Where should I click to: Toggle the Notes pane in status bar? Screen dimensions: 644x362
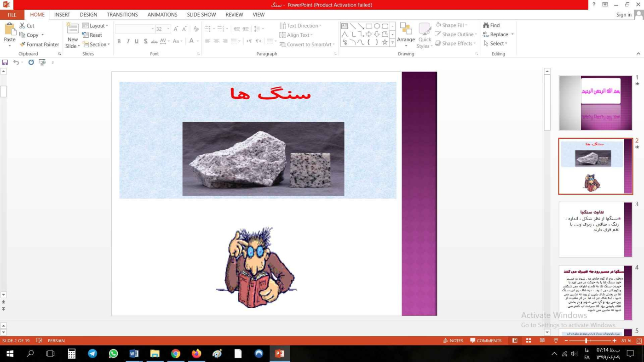pos(453,341)
